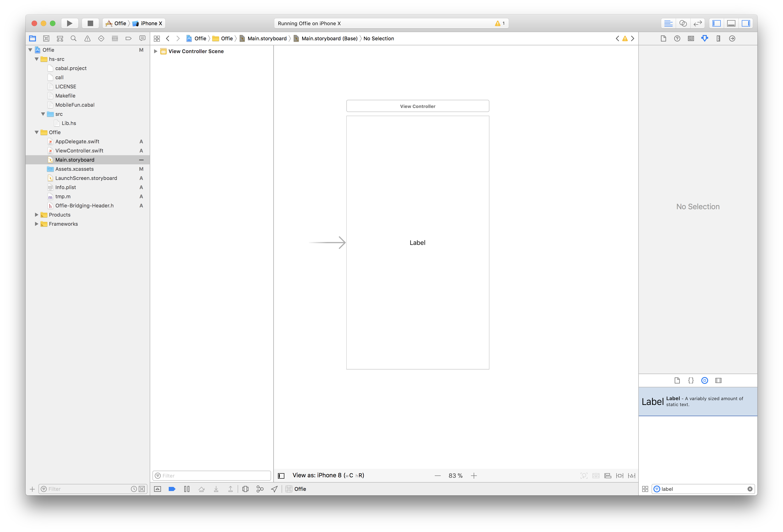The image size is (783, 532).
Task: Expand the View Controller Scene
Action: (155, 51)
